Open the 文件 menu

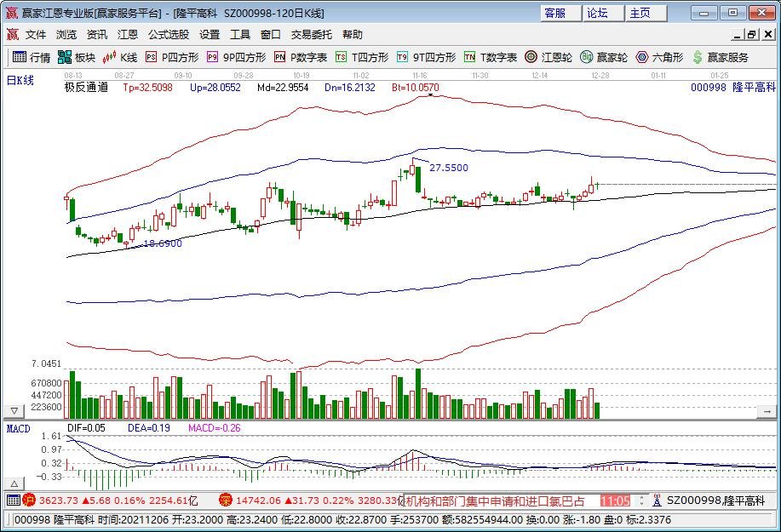coord(36,34)
